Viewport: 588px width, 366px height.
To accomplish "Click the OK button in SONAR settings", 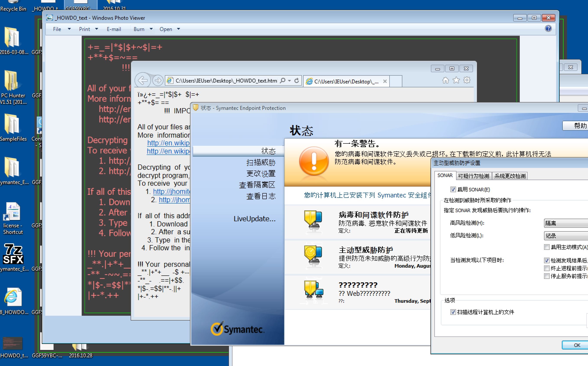I will click(577, 345).
